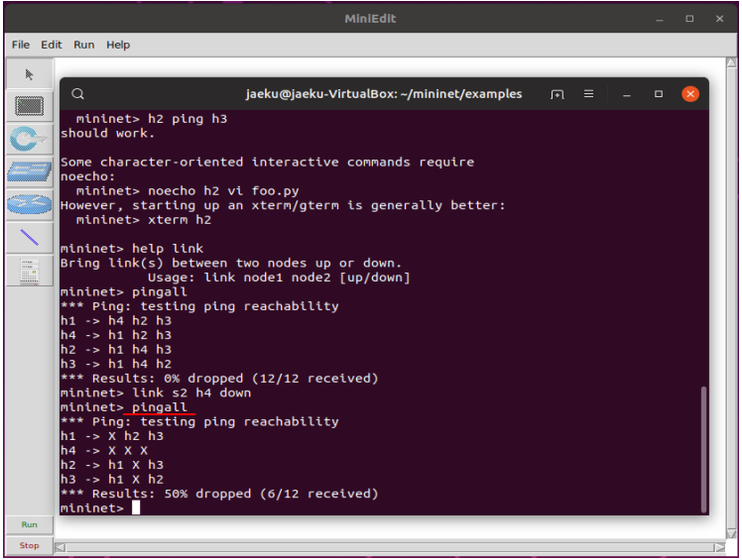Click the 'Usage: link node1 node2' line
The height and width of the screenshot is (560, 742).
(x=279, y=278)
